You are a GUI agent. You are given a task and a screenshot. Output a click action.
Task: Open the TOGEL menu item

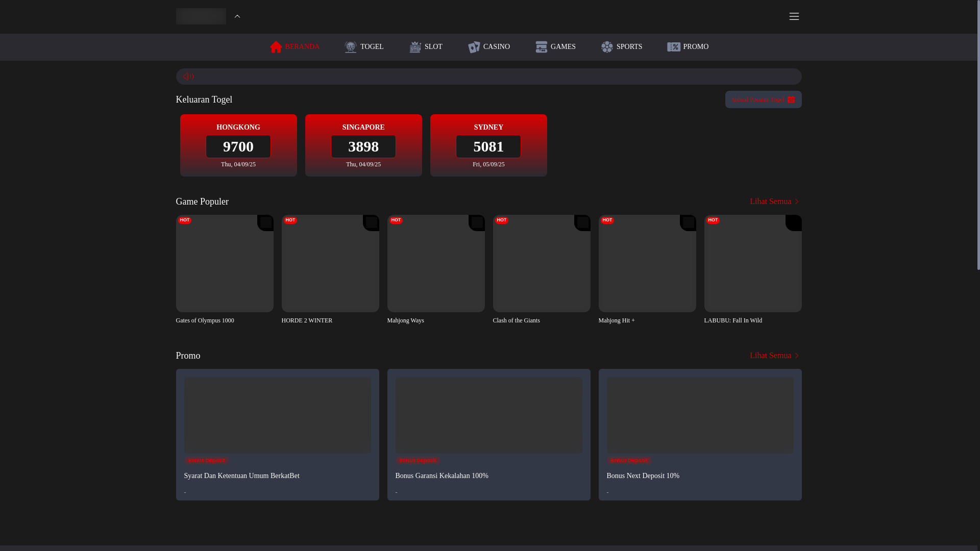point(364,47)
